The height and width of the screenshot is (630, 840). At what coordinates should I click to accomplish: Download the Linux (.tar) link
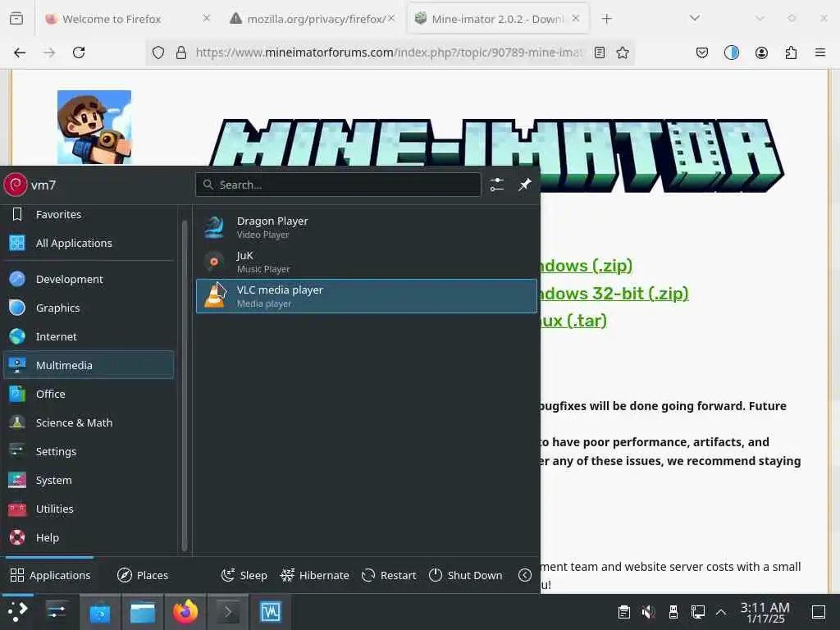(573, 321)
